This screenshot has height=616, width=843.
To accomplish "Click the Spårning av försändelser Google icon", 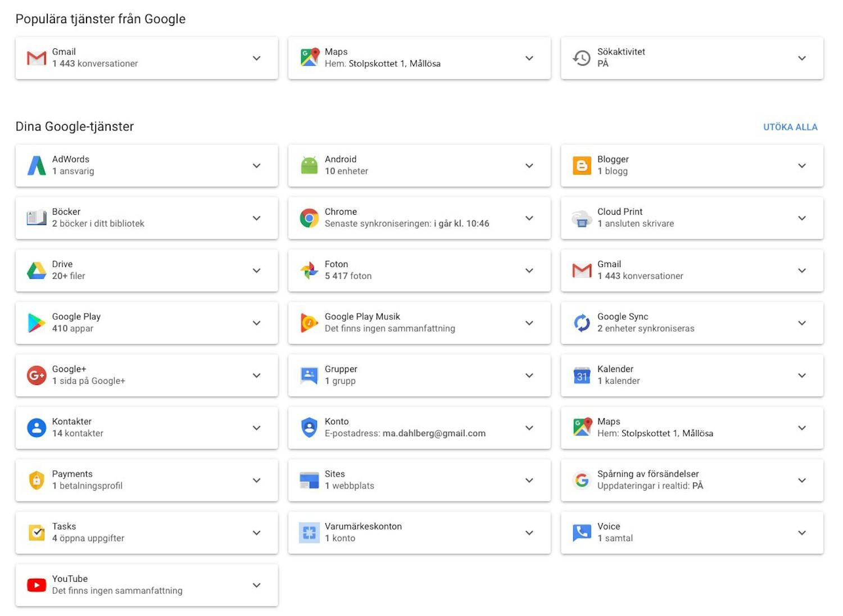I will pyautogui.click(x=582, y=481).
